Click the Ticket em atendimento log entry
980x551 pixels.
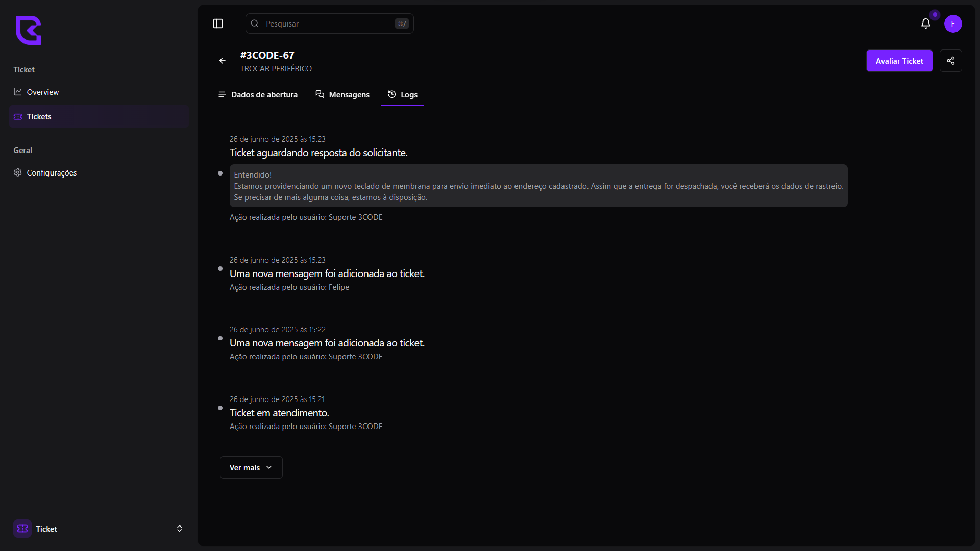point(279,413)
